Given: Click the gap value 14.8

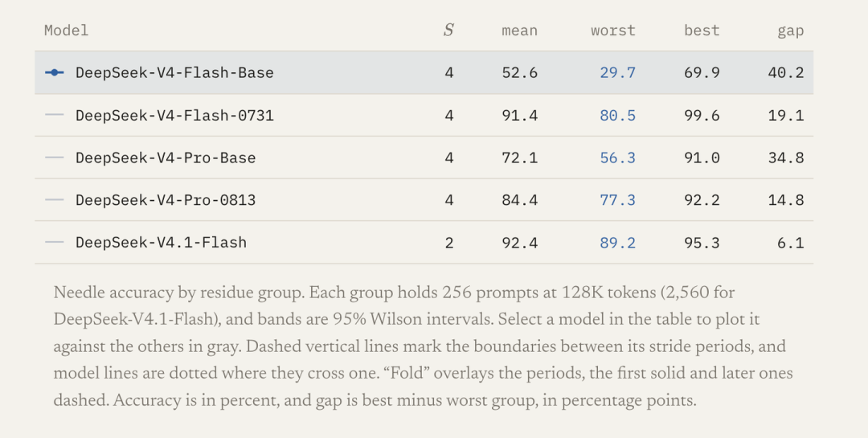Looking at the screenshot, I should [786, 200].
